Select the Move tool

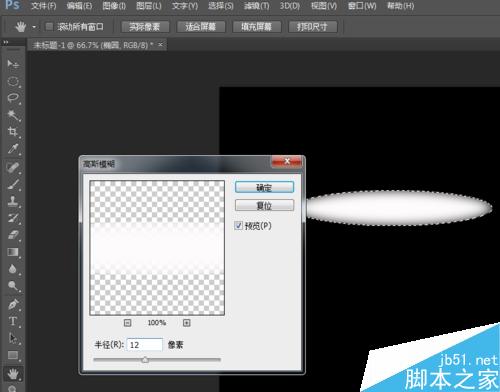click(x=13, y=64)
